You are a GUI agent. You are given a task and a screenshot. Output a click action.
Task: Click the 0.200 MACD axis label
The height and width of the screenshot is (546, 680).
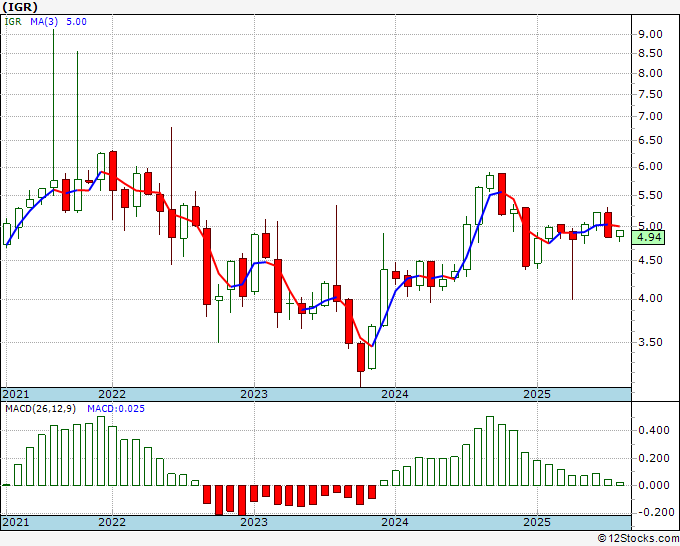pos(654,458)
